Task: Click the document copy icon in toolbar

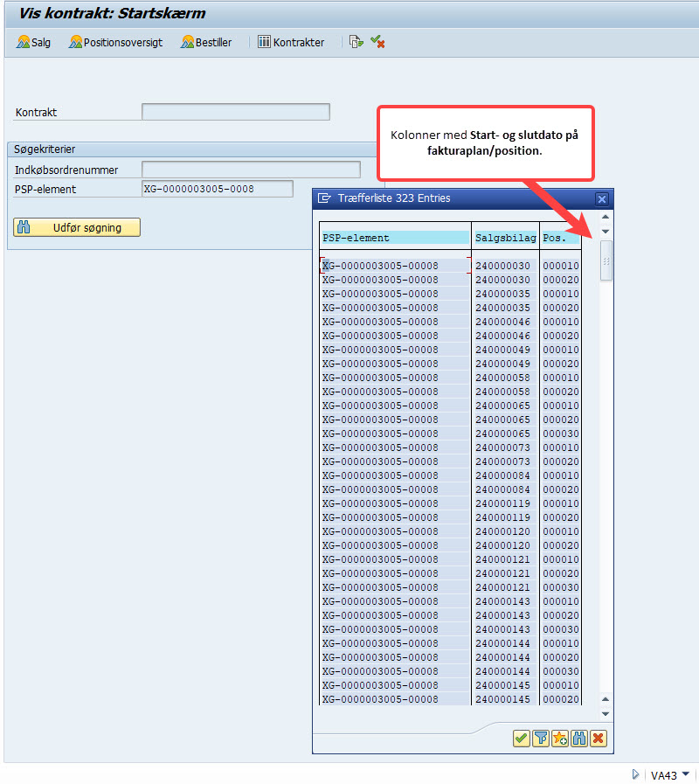Action: (356, 42)
